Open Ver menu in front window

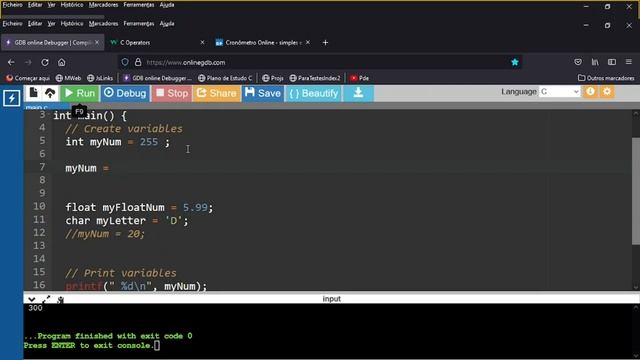51,24
